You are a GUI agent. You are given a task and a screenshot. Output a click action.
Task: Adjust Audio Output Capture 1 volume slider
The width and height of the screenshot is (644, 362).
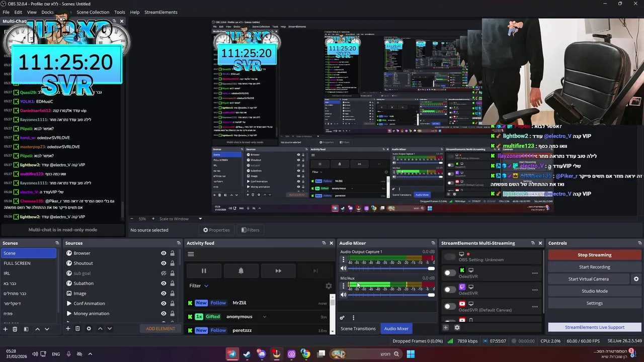391,268
